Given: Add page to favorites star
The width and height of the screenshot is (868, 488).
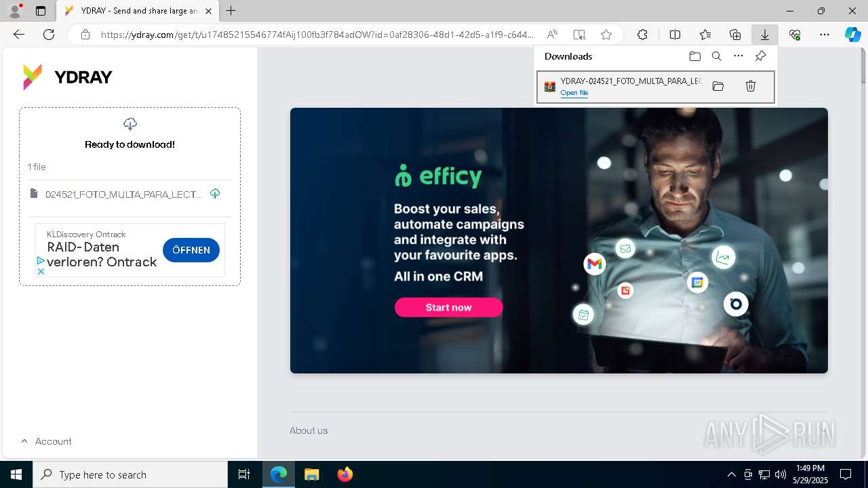Looking at the screenshot, I should pos(606,35).
